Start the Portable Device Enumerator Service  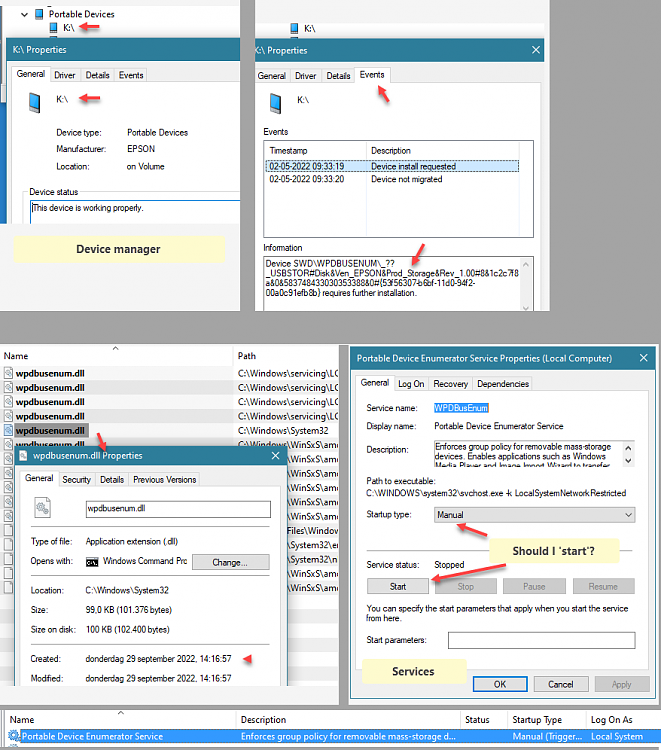pyautogui.click(x=398, y=586)
